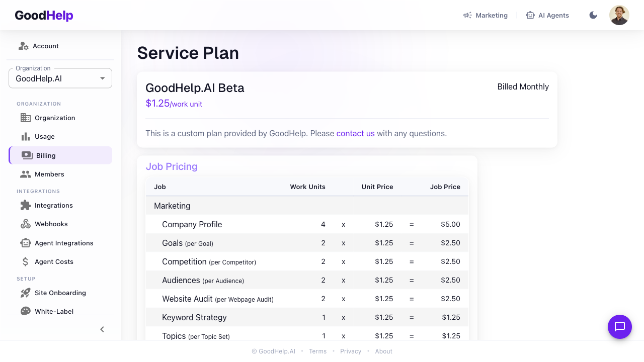Open the chat support bubble
The image size is (644, 362).
tap(619, 327)
